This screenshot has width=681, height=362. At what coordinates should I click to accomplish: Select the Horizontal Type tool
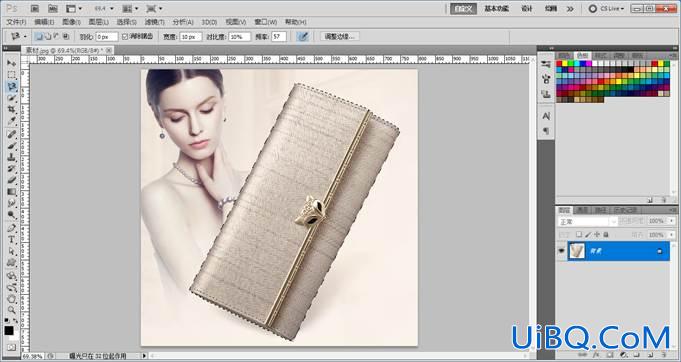[x=12, y=240]
